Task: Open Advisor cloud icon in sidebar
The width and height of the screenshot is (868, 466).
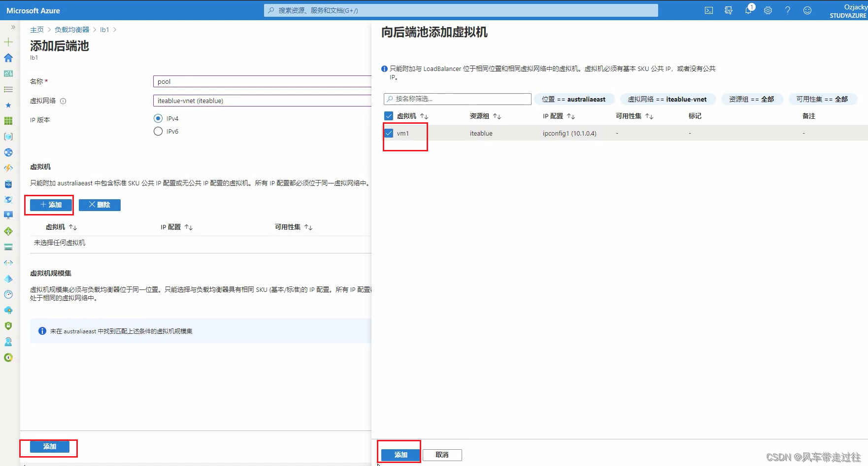Action: (8, 310)
